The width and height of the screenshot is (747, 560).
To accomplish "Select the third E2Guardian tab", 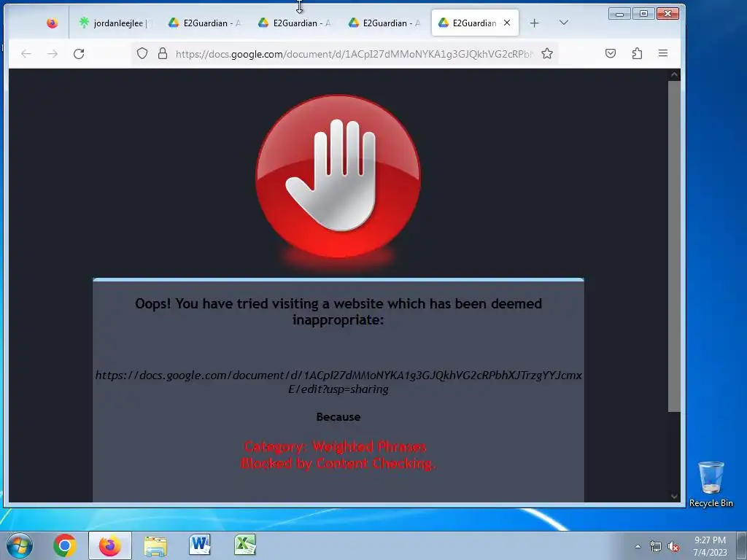I will tap(384, 23).
